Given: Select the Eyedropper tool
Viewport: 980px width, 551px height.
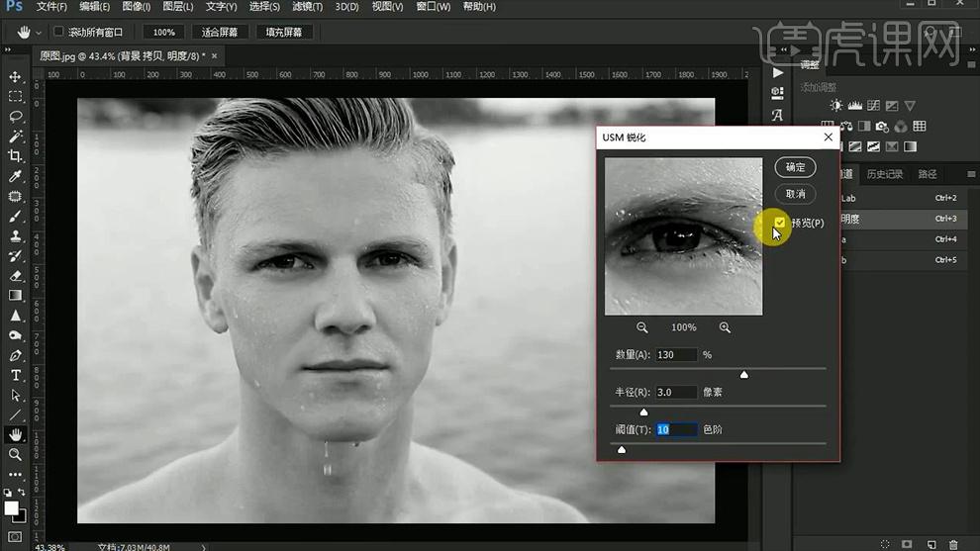Looking at the screenshot, I should (15, 176).
